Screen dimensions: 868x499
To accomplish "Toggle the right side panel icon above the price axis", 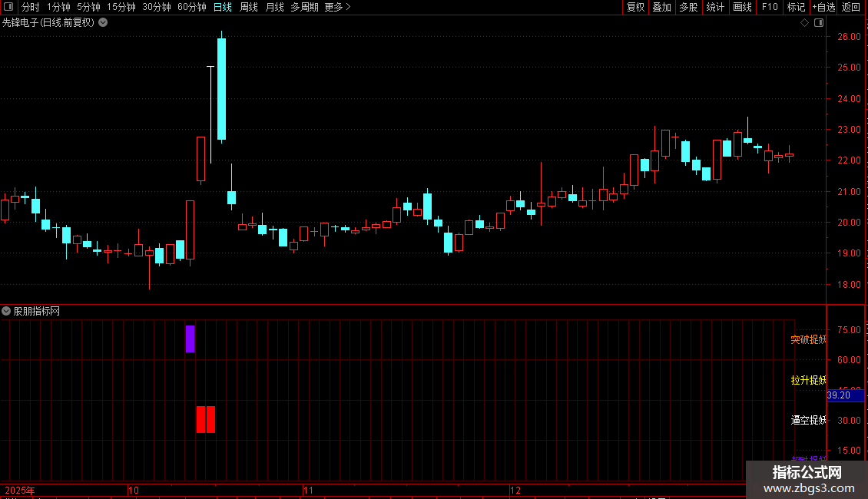I will 819,23.
